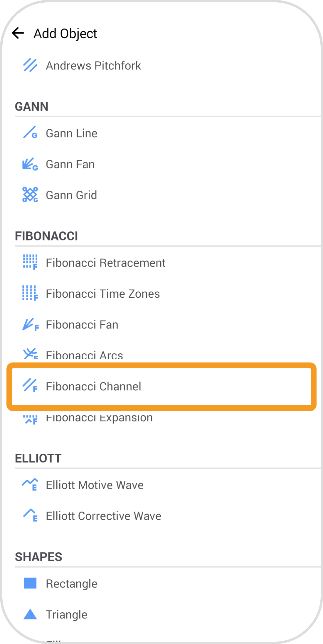Screen dimensions: 323x644
Task: Tap the Add Object title
Action: click(x=65, y=33)
